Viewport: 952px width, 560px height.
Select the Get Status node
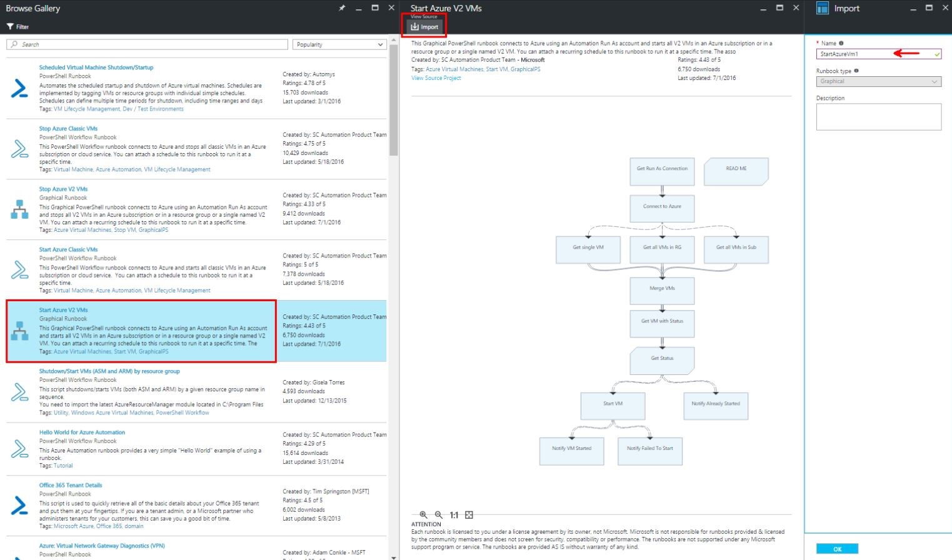(663, 361)
